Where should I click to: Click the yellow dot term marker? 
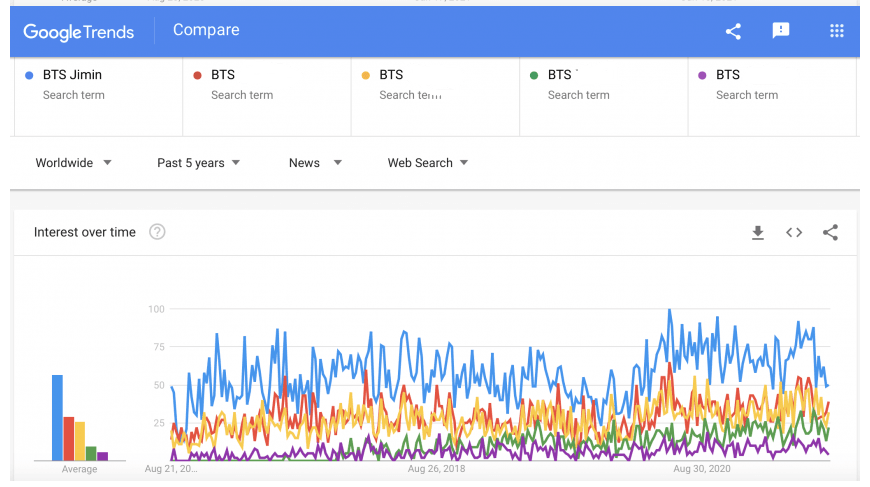[366, 75]
